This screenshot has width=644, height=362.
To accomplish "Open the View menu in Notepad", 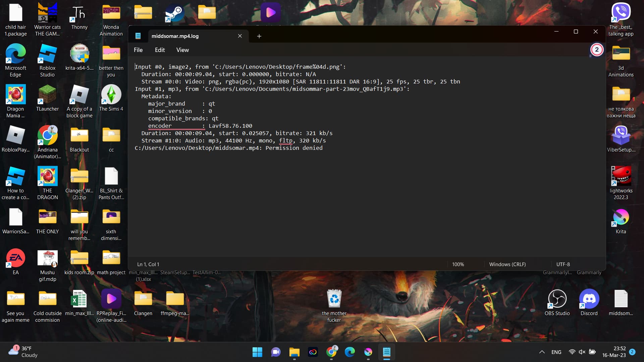I will click(x=182, y=50).
